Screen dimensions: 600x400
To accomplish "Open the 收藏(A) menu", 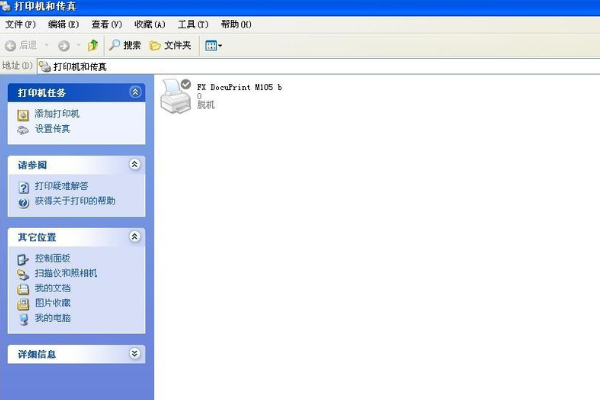I will coord(150,24).
